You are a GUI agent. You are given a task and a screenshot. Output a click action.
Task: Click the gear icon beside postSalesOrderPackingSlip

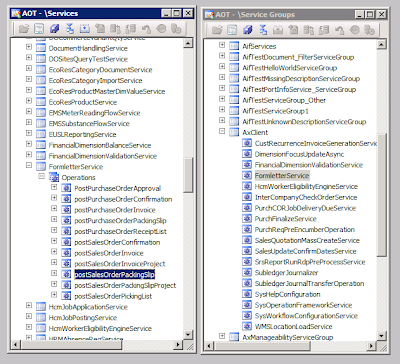tap(66, 274)
